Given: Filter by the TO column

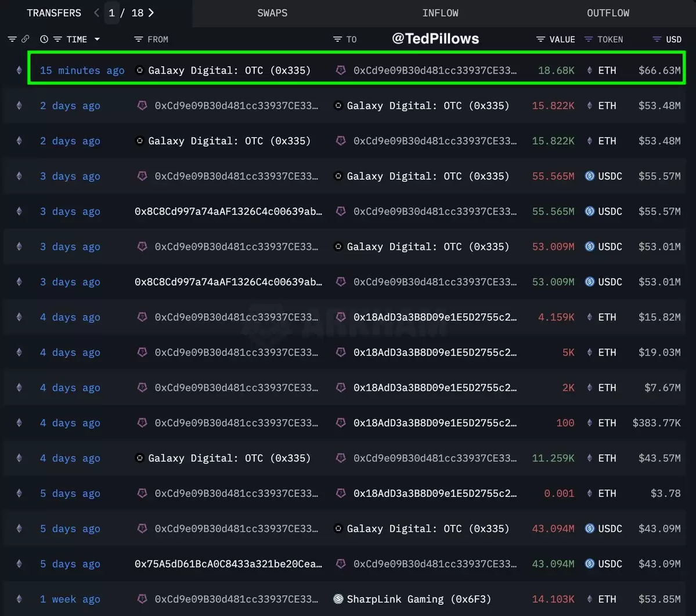Looking at the screenshot, I should [337, 39].
